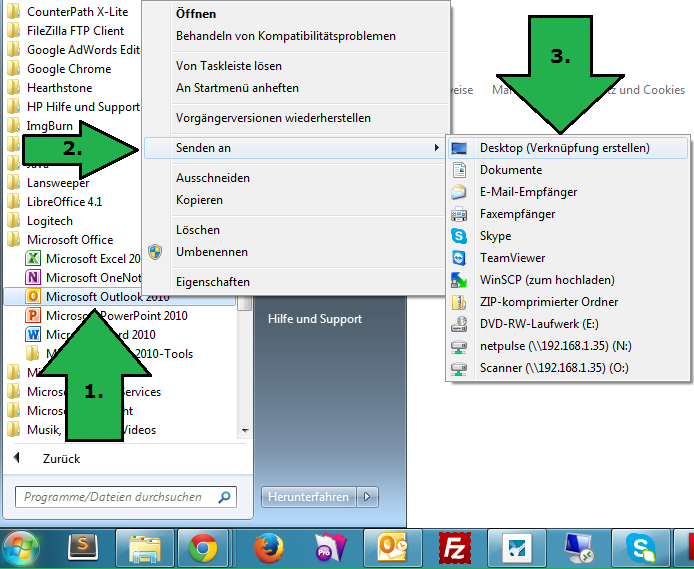Image resolution: width=694 pixels, height=569 pixels.
Task: Click the Windows Start orb
Action: click(x=22, y=547)
